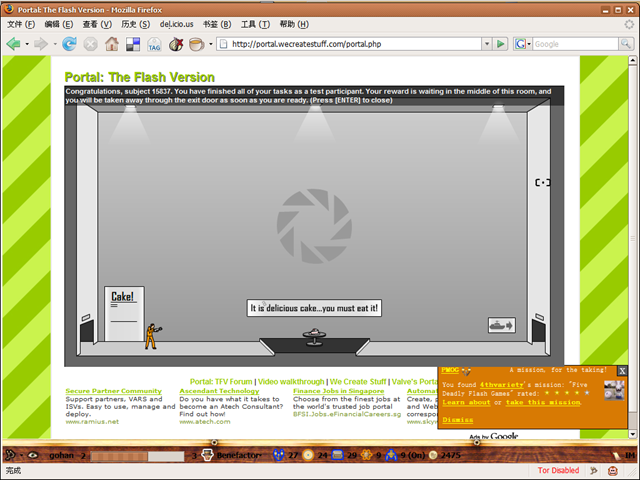640x480 pixels.
Task: Click the blue mines icon showing 27
Action: (x=279, y=455)
